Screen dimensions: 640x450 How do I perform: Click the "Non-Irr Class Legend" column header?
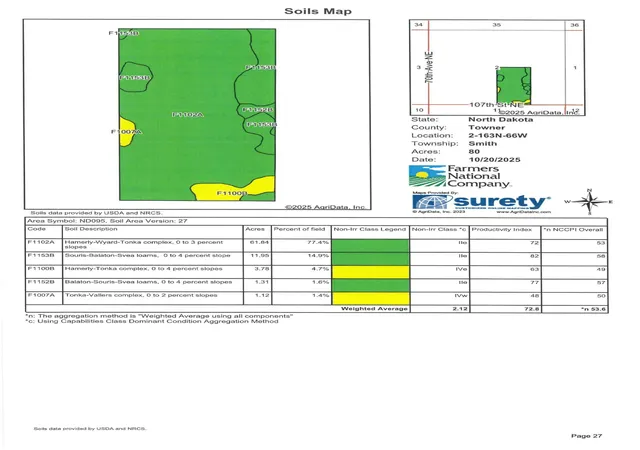point(369,229)
